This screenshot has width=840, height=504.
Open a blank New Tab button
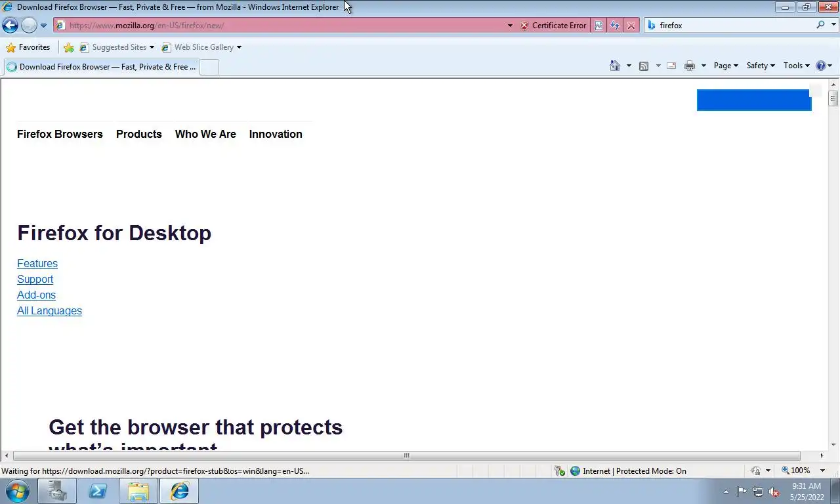(x=209, y=67)
